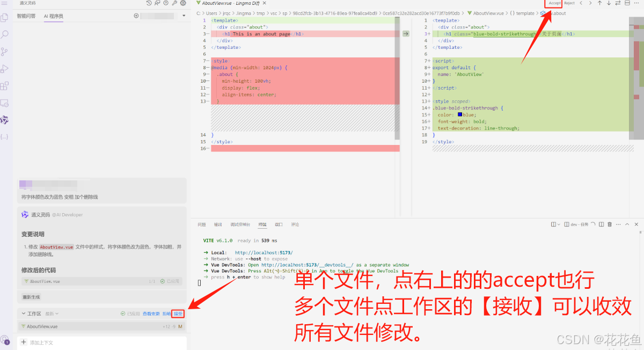Open the 输出 panel tab
The image size is (644, 350).
[x=218, y=224]
